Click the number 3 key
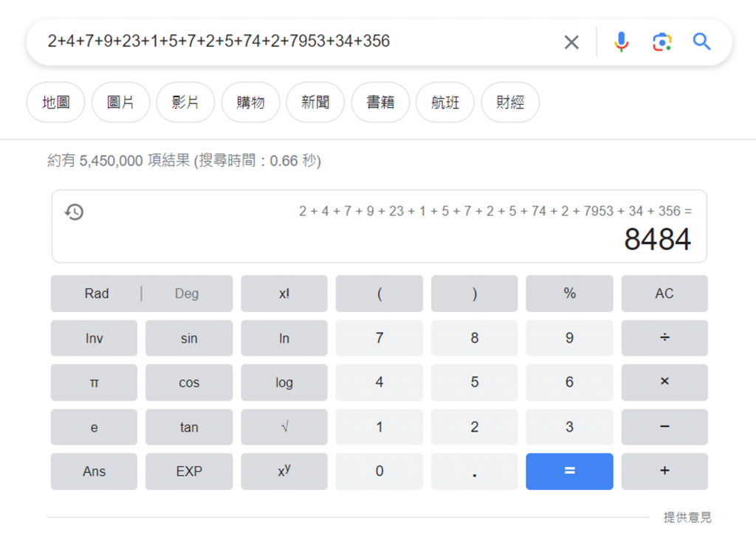Image resolution: width=756 pixels, height=537 pixels. pyautogui.click(x=569, y=427)
